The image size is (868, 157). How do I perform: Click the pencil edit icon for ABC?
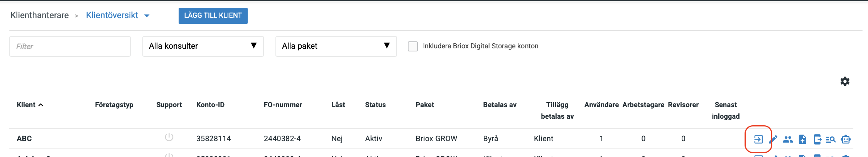[x=773, y=139]
